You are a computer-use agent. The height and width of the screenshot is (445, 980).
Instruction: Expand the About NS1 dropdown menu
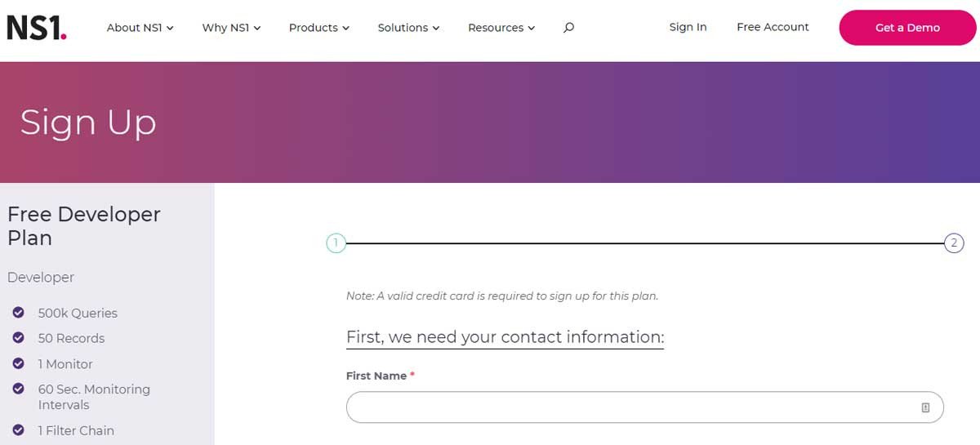click(140, 27)
